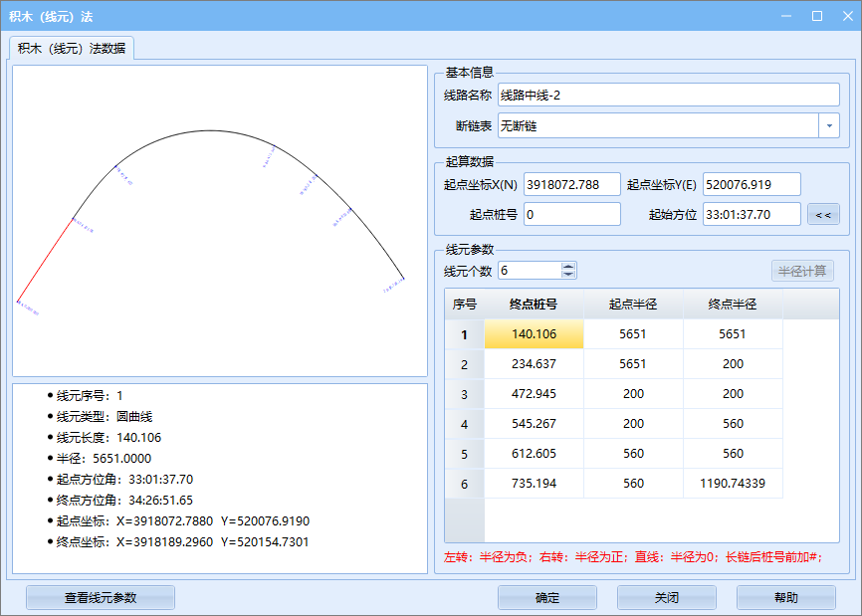Click the 终点桩号 column header

(534, 305)
